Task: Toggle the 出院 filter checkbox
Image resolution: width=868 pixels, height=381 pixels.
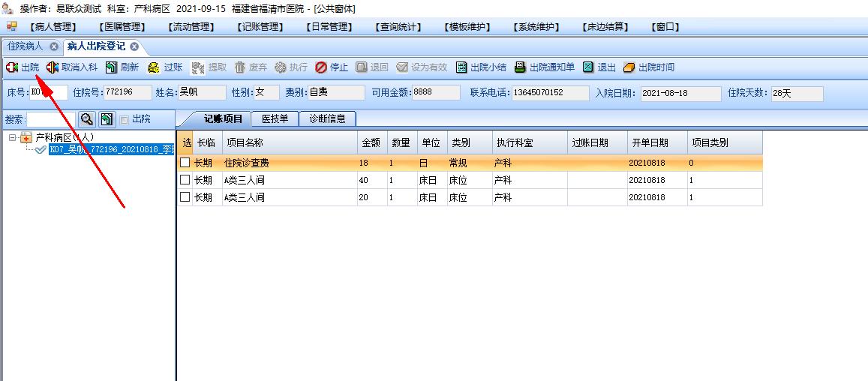Action: coord(125,119)
